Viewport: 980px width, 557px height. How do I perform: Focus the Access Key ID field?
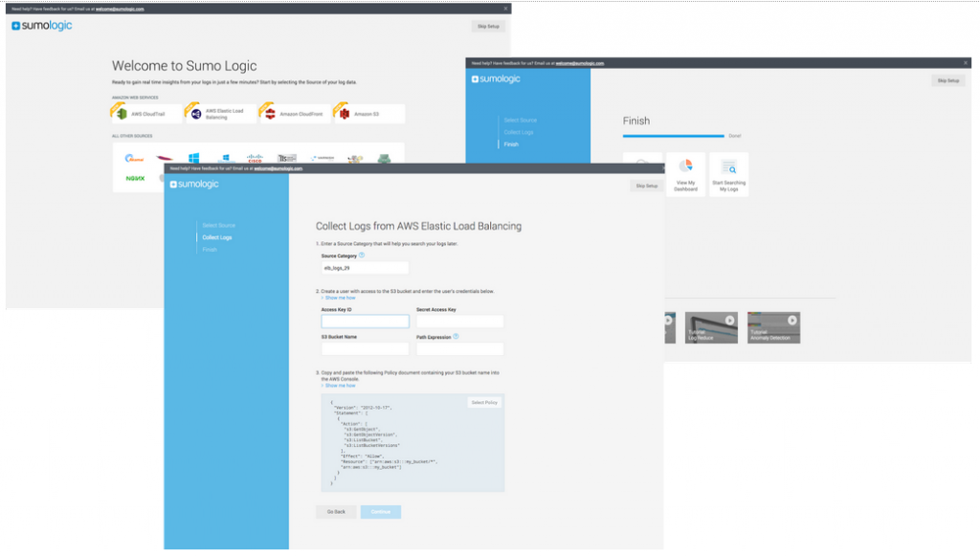(365, 322)
